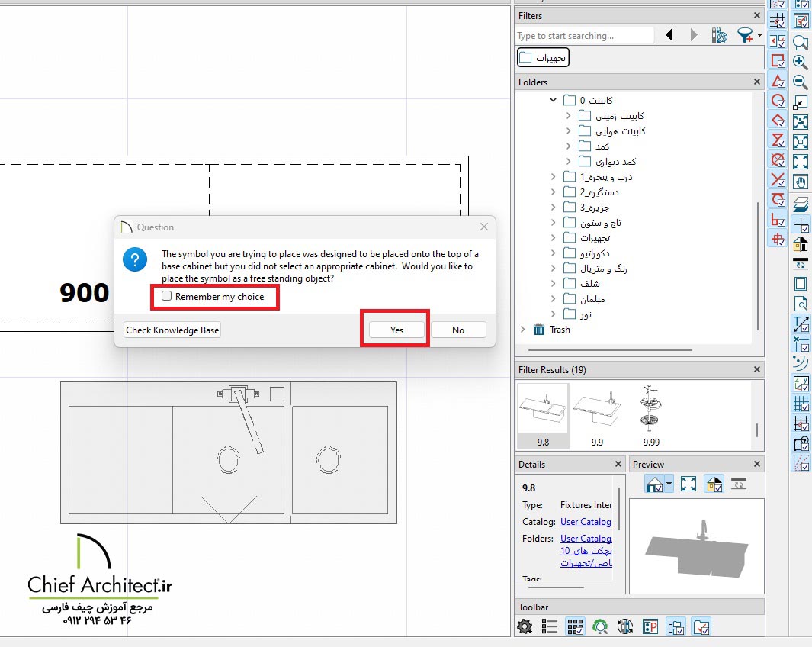Viewport: 812px width, 647px height.
Task: Click the Check Knowledge Base button
Action: coord(172,330)
